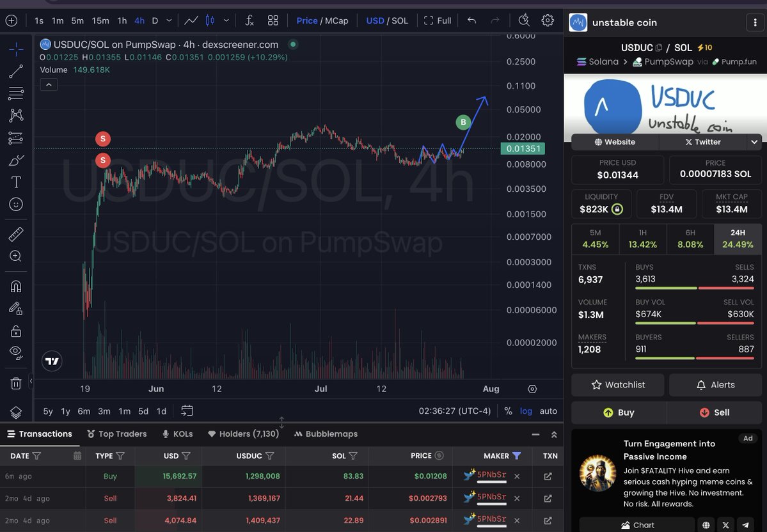Open the layout grid selector
Viewport: 767px width, 532px height.
[273, 20]
